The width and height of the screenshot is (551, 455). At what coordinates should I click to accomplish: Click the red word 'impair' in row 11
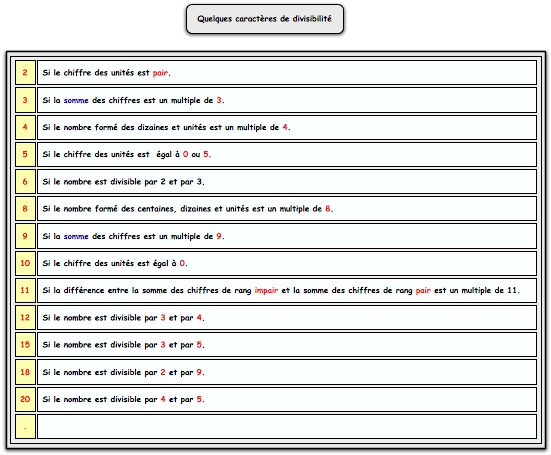pyautogui.click(x=266, y=291)
